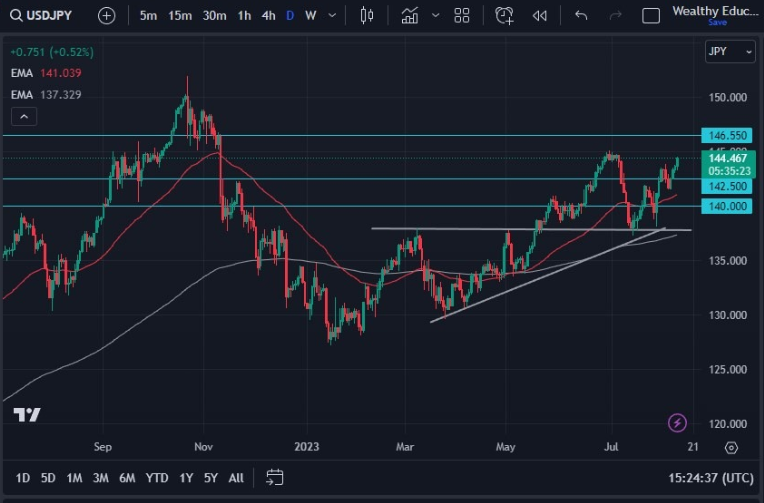Open the indicator templates grid icon
The image size is (764, 503).
[x=461, y=15]
